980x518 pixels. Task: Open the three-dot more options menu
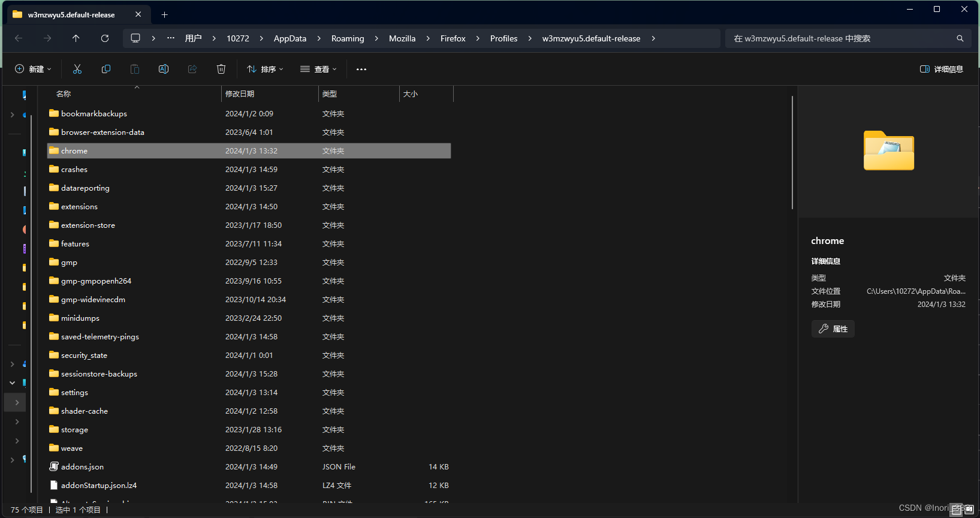[x=361, y=69]
